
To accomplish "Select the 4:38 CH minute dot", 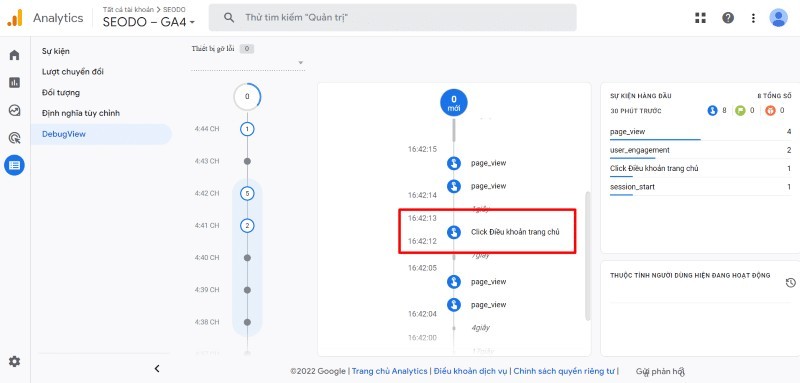I will [247, 322].
